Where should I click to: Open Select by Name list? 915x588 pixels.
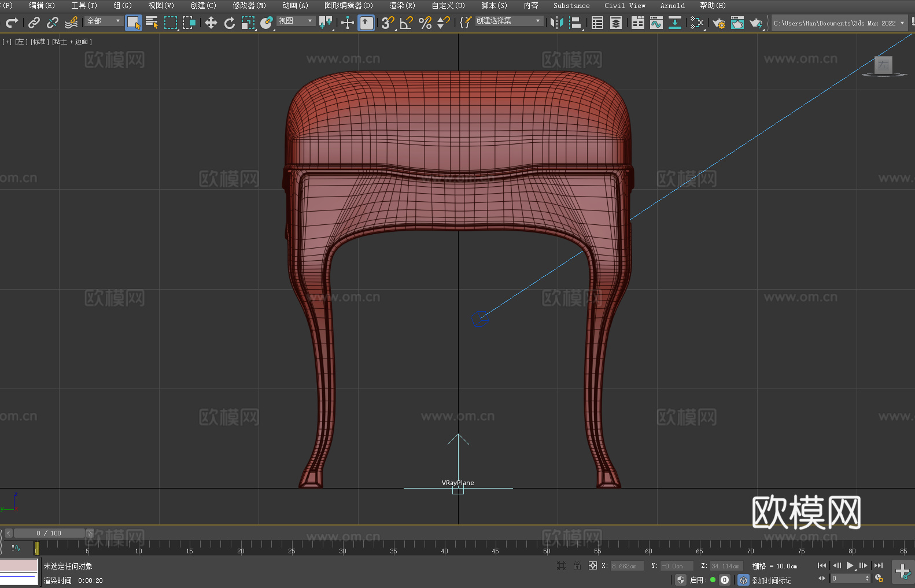(x=152, y=23)
